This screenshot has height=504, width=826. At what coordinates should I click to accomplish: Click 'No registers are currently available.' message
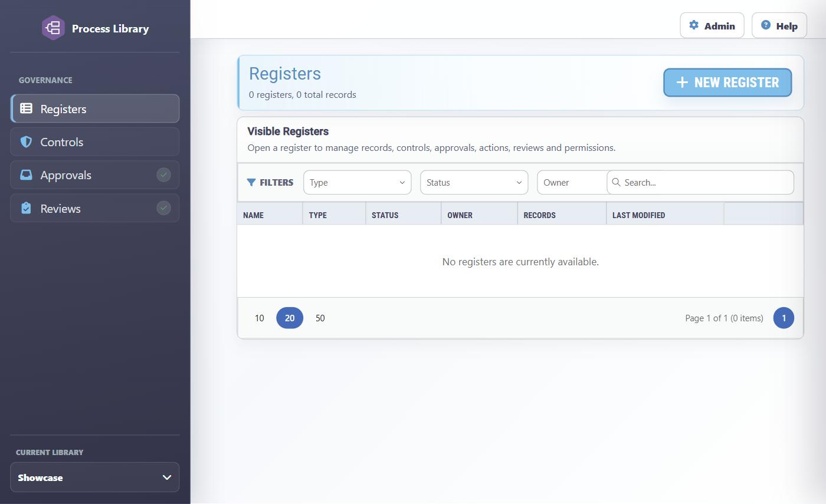pyautogui.click(x=520, y=261)
